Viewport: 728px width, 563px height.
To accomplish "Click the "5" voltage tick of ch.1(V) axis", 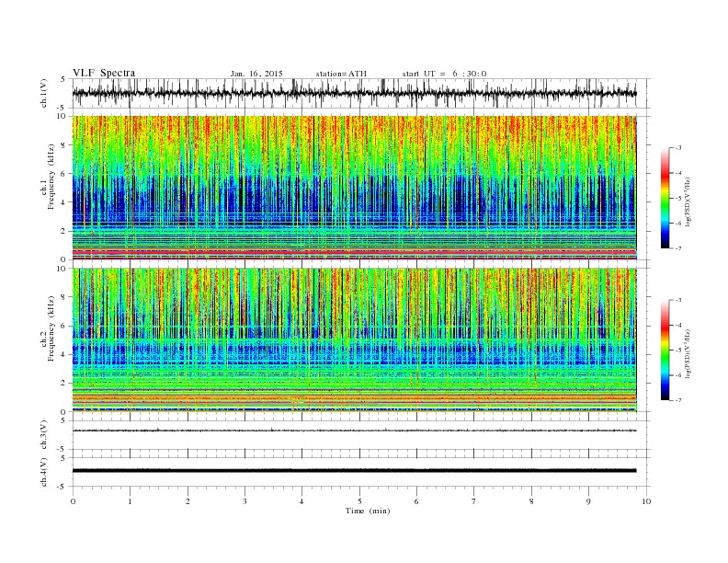I will click(x=63, y=79).
